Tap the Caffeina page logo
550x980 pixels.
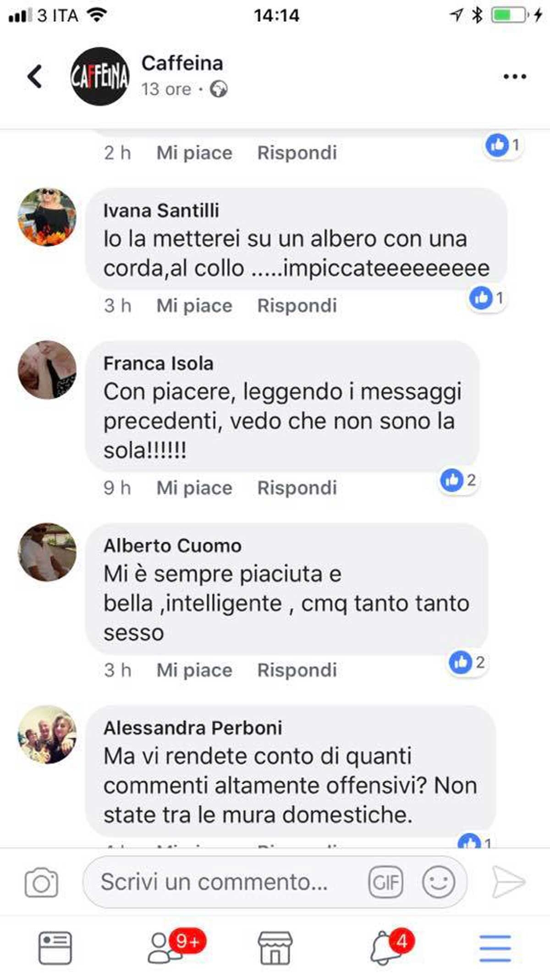[100, 76]
